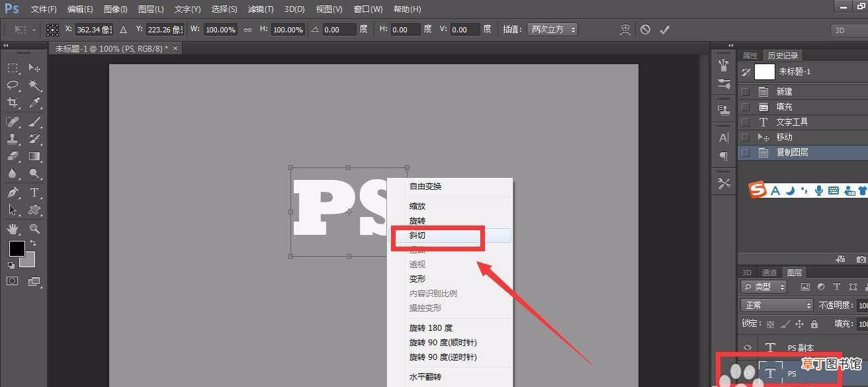
Task: Open the 滤镜(T) menu
Action: pyautogui.click(x=261, y=9)
